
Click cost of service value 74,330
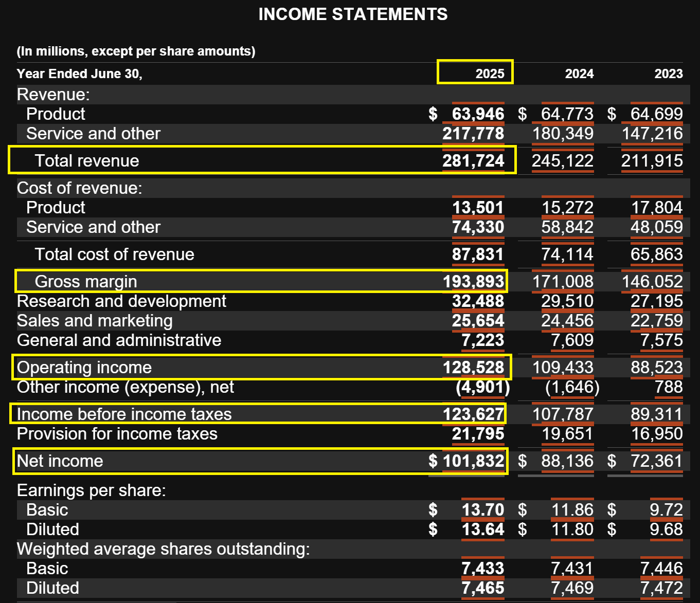tap(478, 227)
